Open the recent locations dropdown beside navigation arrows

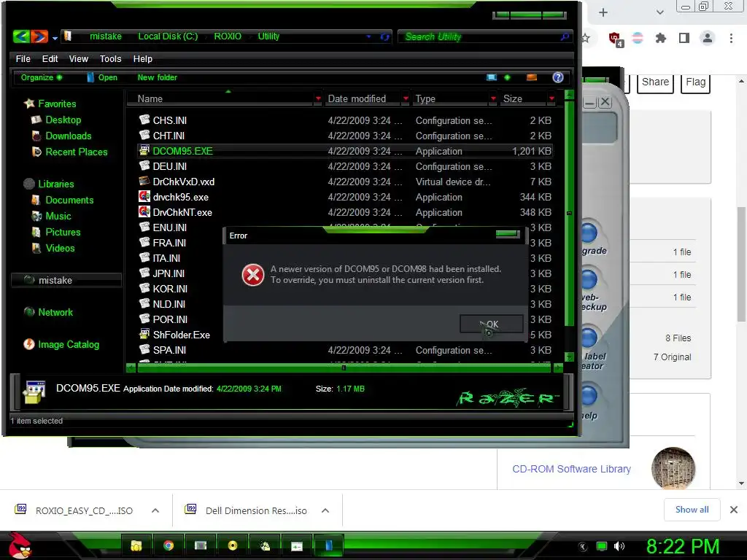pyautogui.click(x=55, y=38)
